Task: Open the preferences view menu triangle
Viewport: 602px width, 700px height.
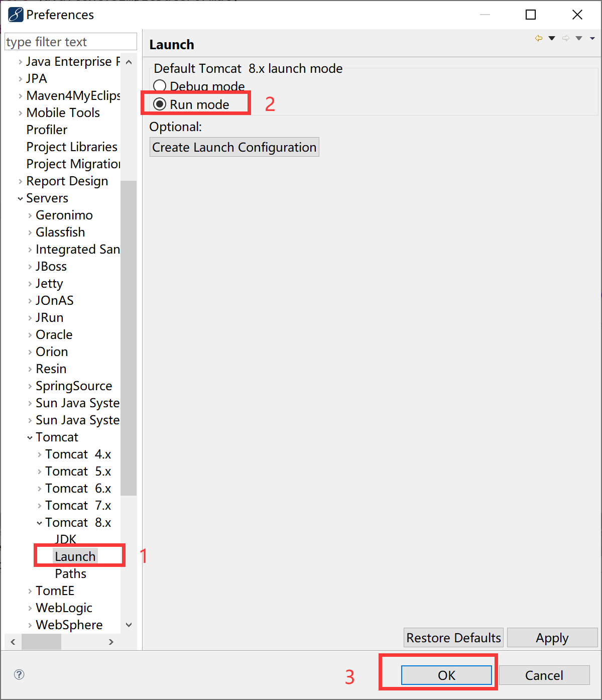Action: tap(592, 38)
